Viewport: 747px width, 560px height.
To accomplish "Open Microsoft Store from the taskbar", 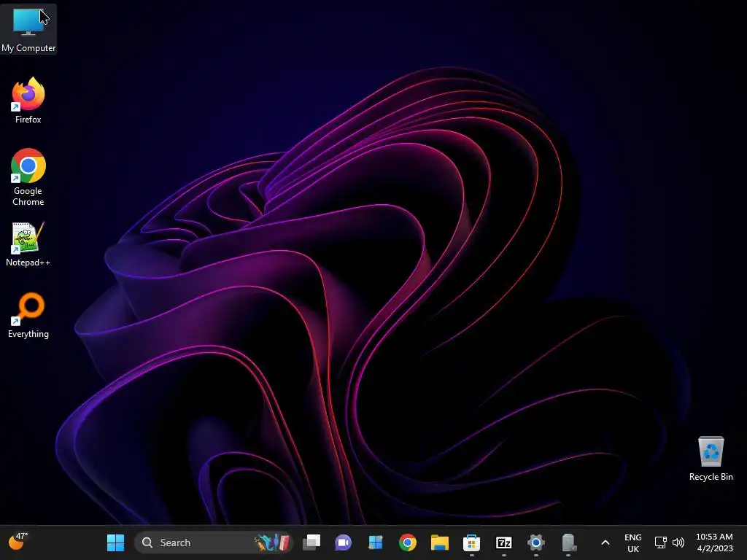I will pyautogui.click(x=472, y=542).
